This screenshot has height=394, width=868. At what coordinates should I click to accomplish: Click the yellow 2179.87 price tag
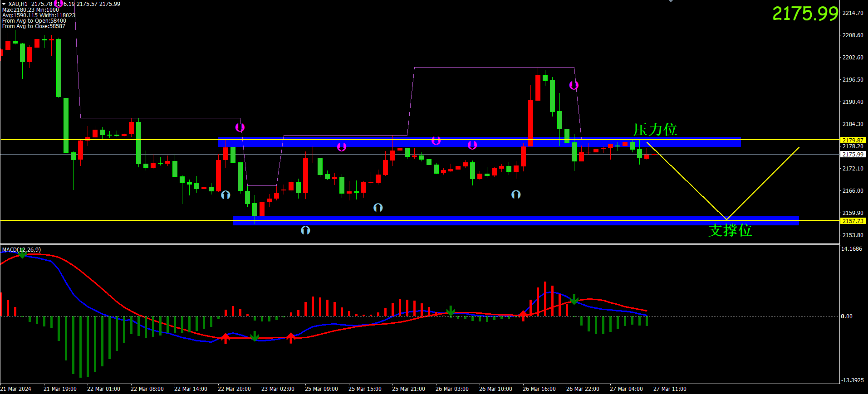coord(853,141)
